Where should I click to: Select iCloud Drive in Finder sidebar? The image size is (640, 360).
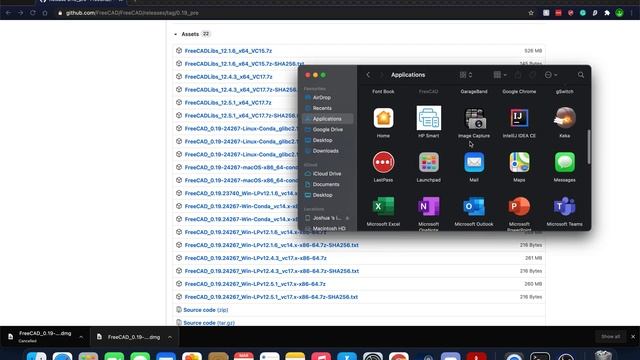click(x=327, y=174)
